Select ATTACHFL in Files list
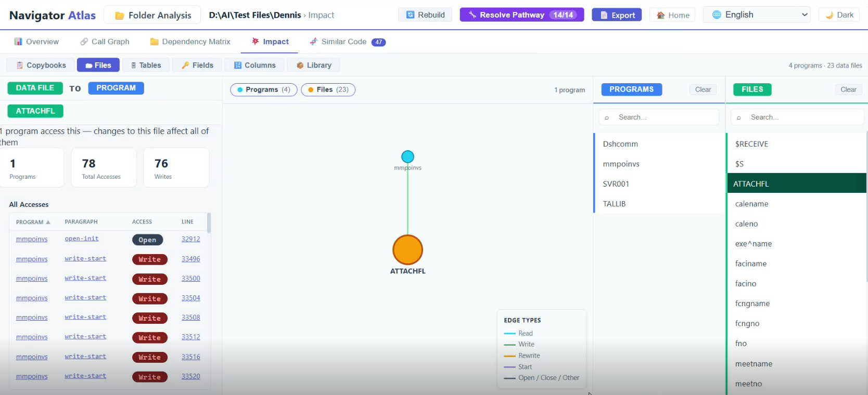 tap(797, 183)
